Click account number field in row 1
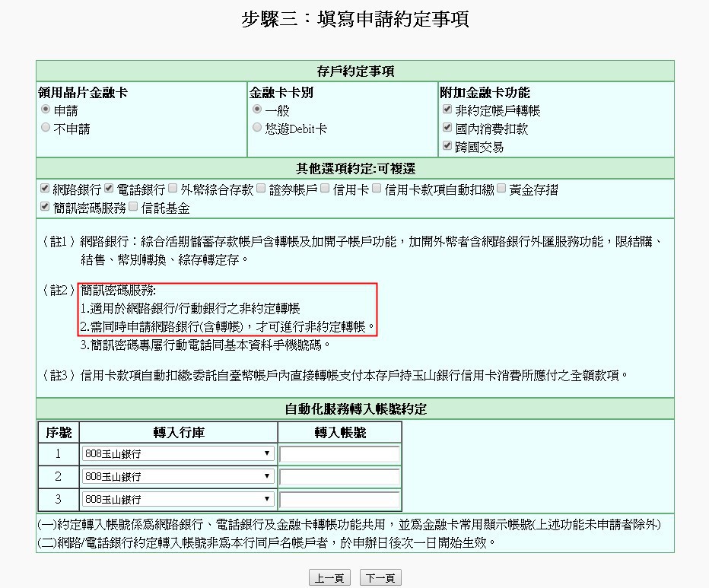Screen dimensions: 709x588 (x=339, y=454)
